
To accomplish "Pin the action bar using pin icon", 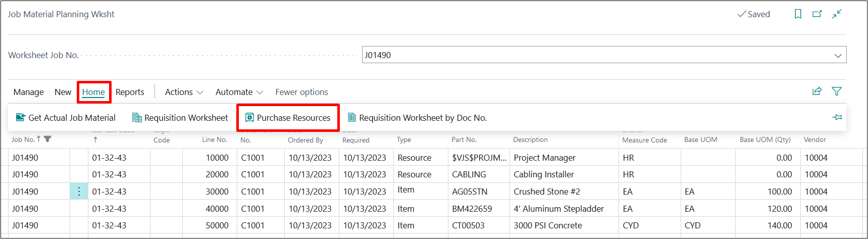I will pyautogui.click(x=837, y=117).
